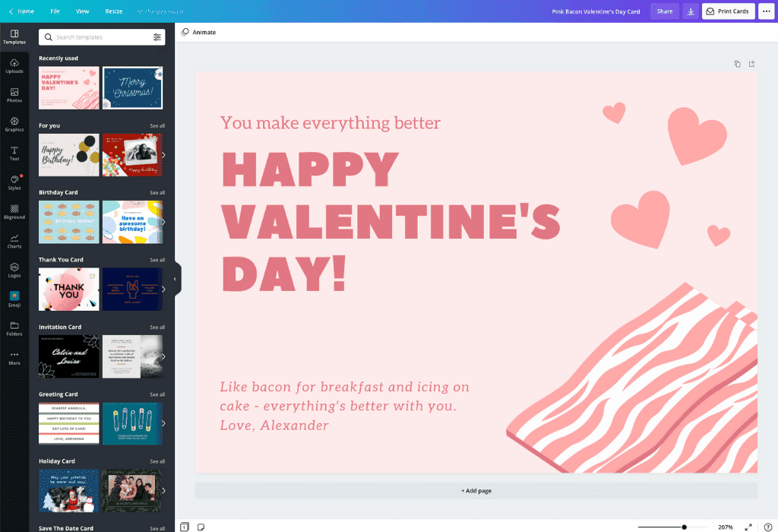Click the download icon in the top bar
The image size is (778, 532).
690,11
